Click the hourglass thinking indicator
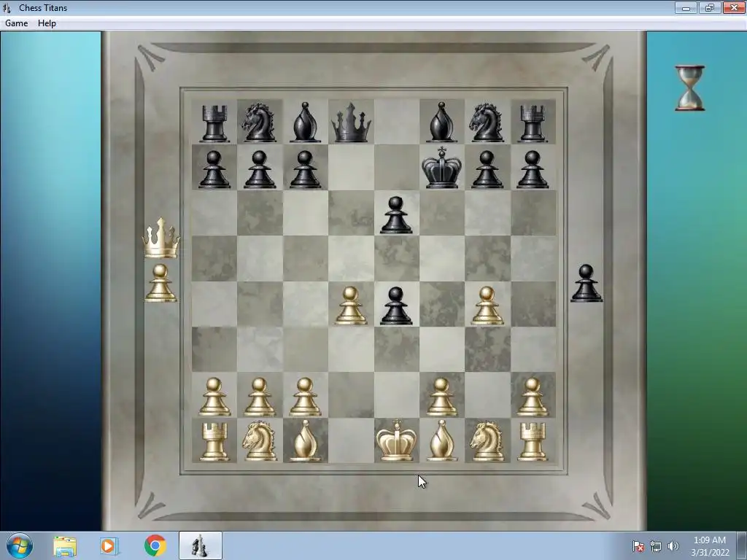The width and height of the screenshot is (747, 560). [689, 88]
